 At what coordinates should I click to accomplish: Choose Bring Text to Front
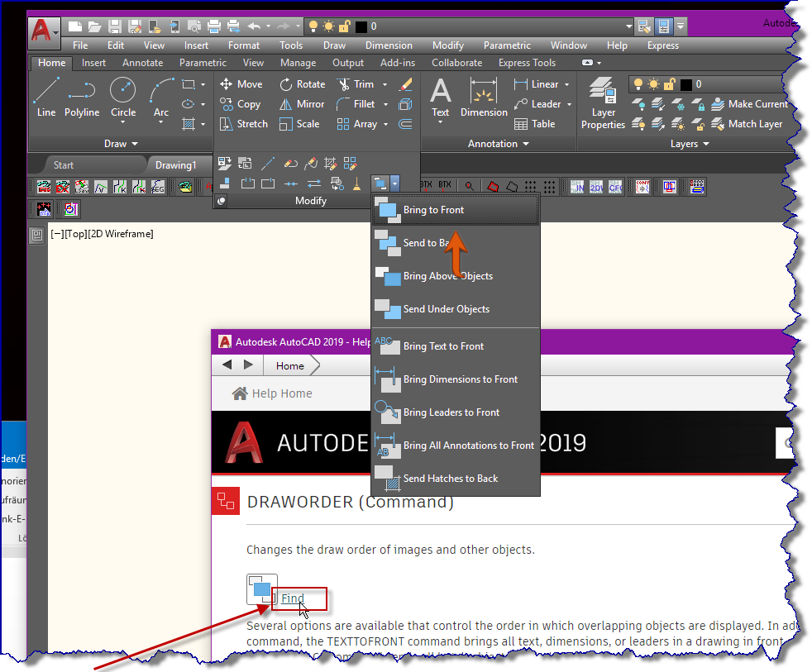click(x=456, y=346)
